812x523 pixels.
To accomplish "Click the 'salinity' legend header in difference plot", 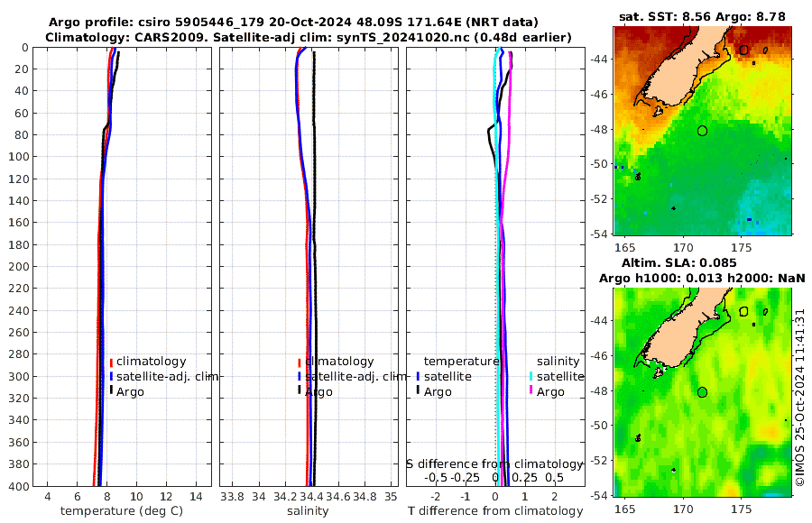I will tap(558, 362).
